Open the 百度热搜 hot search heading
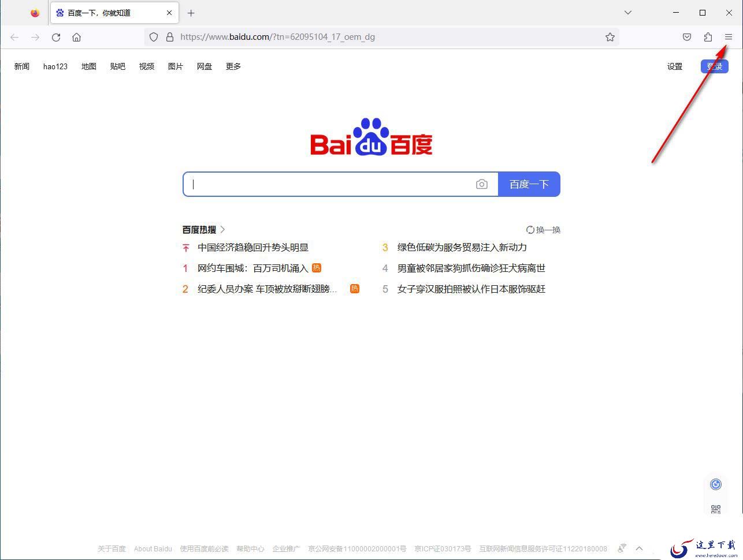 [199, 230]
